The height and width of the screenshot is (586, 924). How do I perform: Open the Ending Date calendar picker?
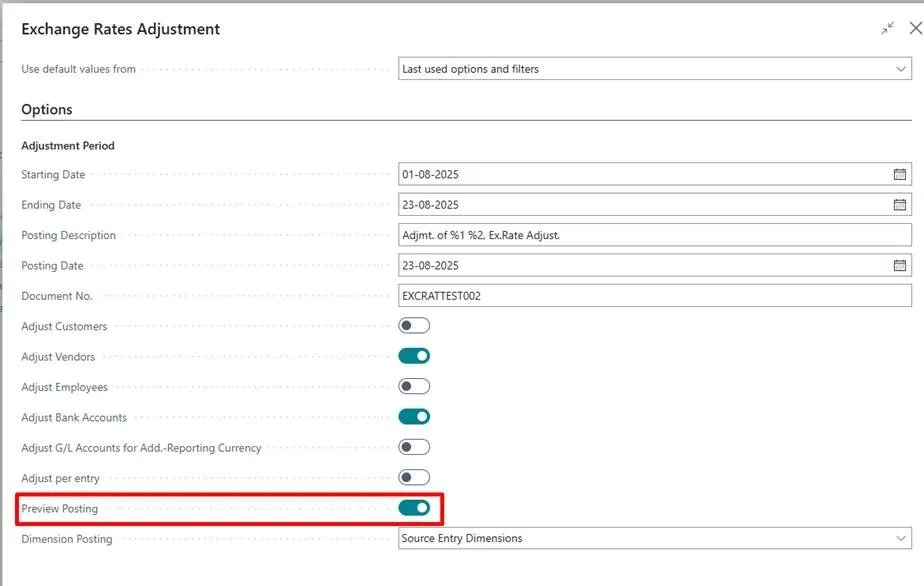click(x=899, y=205)
